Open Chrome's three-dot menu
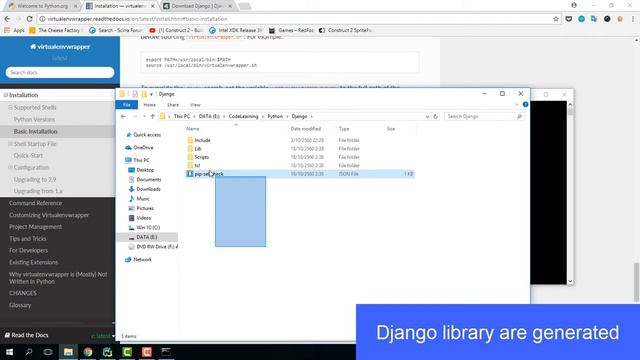The width and height of the screenshot is (640, 360). point(633,19)
